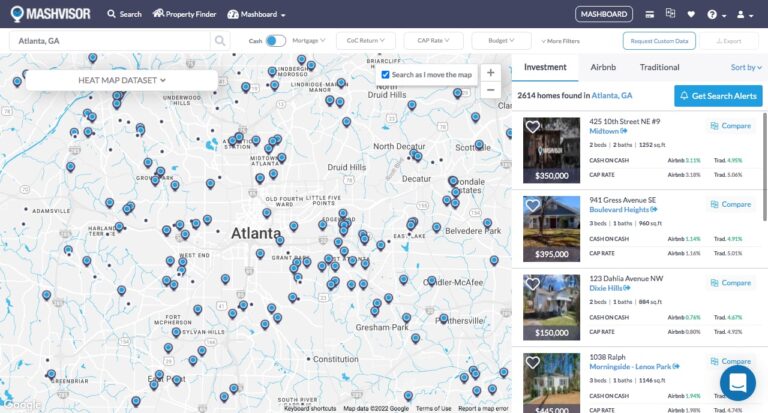
Task: Zoom out on the map
Action: tap(490, 90)
